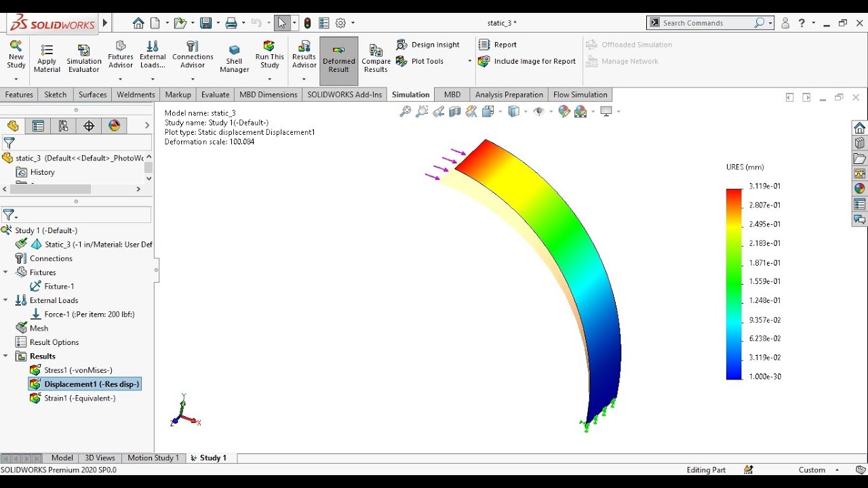
Task: Open the SOLIDWORKS Forum chat icon
Action: (859, 220)
